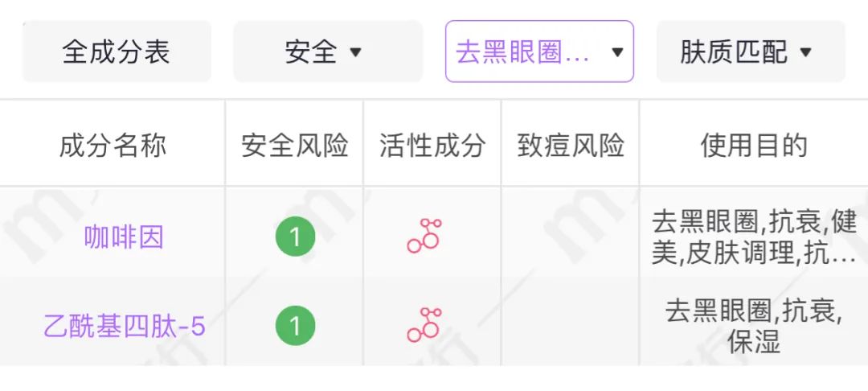Click the active ingredient icon for 咖啡因
This screenshot has width=868, height=391.
(424, 236)
